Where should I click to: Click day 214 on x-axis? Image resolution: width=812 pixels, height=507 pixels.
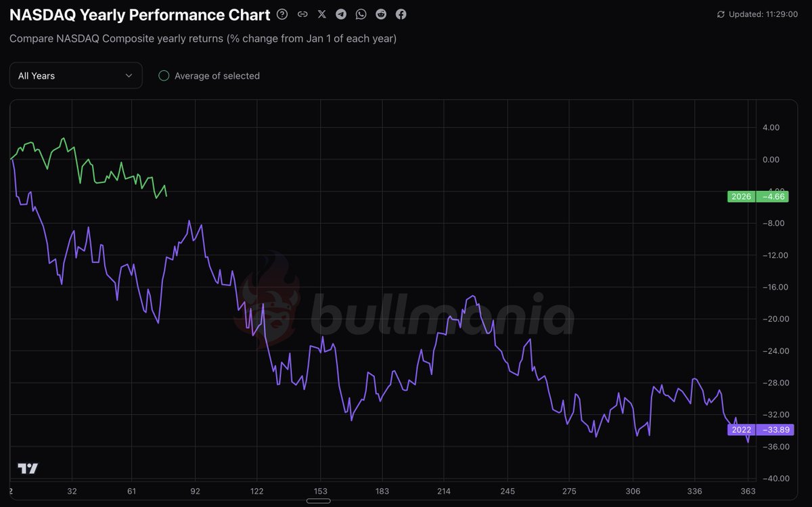click(444, 491)
